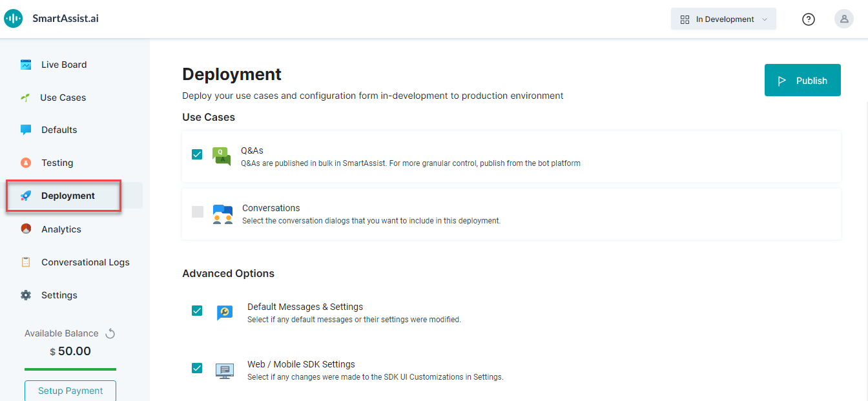This screenshot has height=401, width=868.
Task: Tick the Conversations checkbox
Action: point(198,212)
